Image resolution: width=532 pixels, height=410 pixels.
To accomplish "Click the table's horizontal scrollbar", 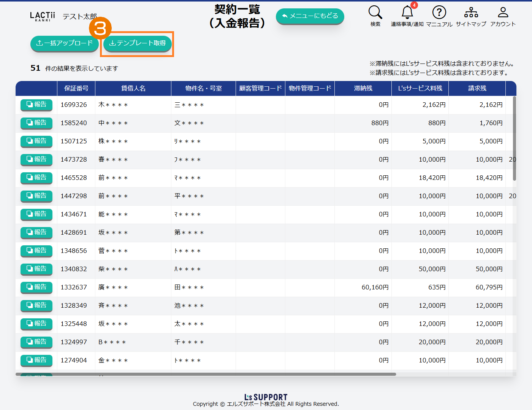I will coord(206,374).
